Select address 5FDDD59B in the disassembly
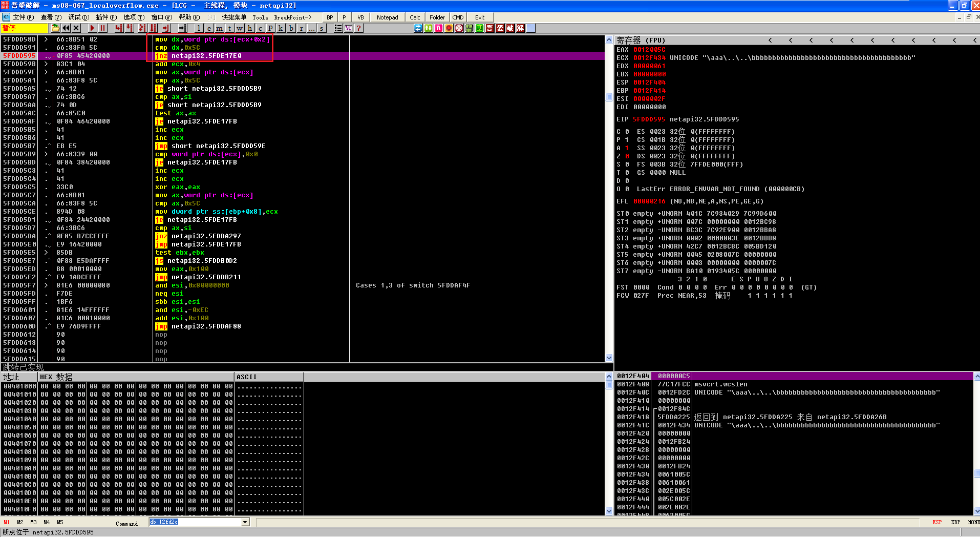980x537 pixels. (19, 64)
